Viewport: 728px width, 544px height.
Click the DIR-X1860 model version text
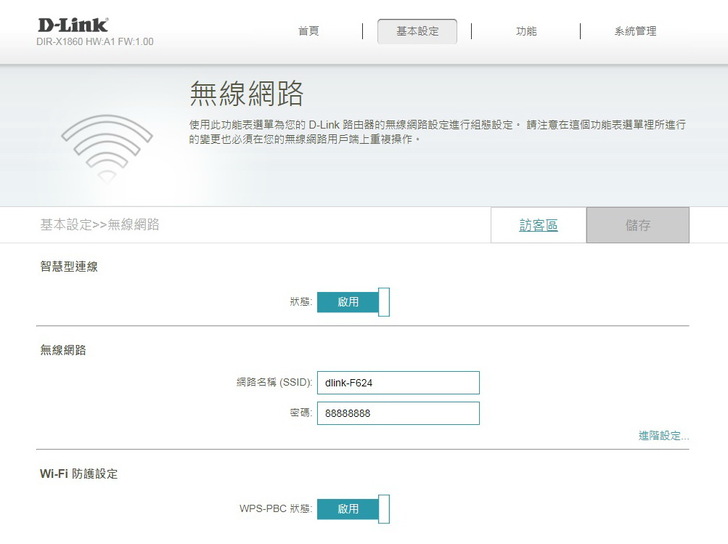coord(96,42)
